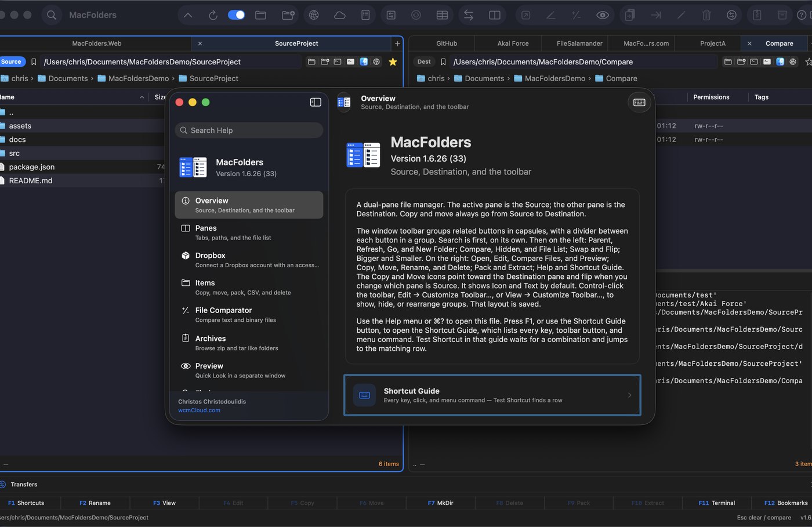Click Finder icon in Source path bar
Screen dimensions: 812x527
coord(364,61)
